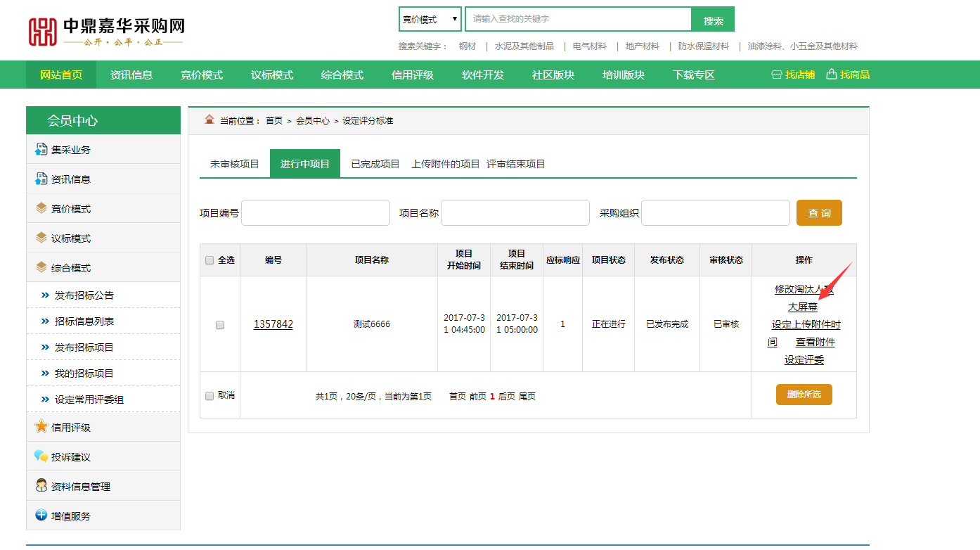Click the home icon in the breadcrumb
Viewport: 980px width, 550px height.
pyautogui.click(x=209, y=120)
